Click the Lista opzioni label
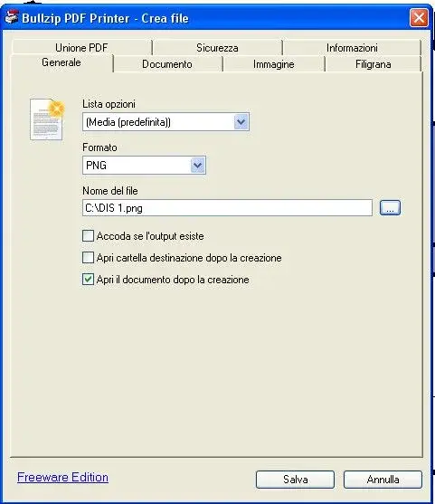 click(x=109, y=104)
